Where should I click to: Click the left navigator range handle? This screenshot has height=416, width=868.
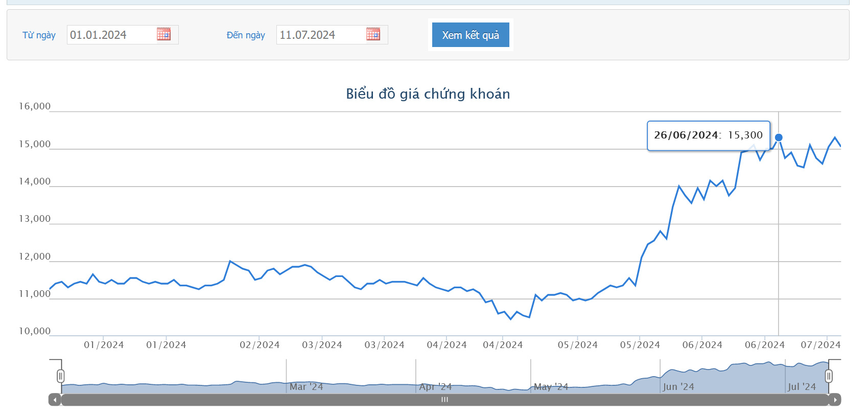click(61, 377)
